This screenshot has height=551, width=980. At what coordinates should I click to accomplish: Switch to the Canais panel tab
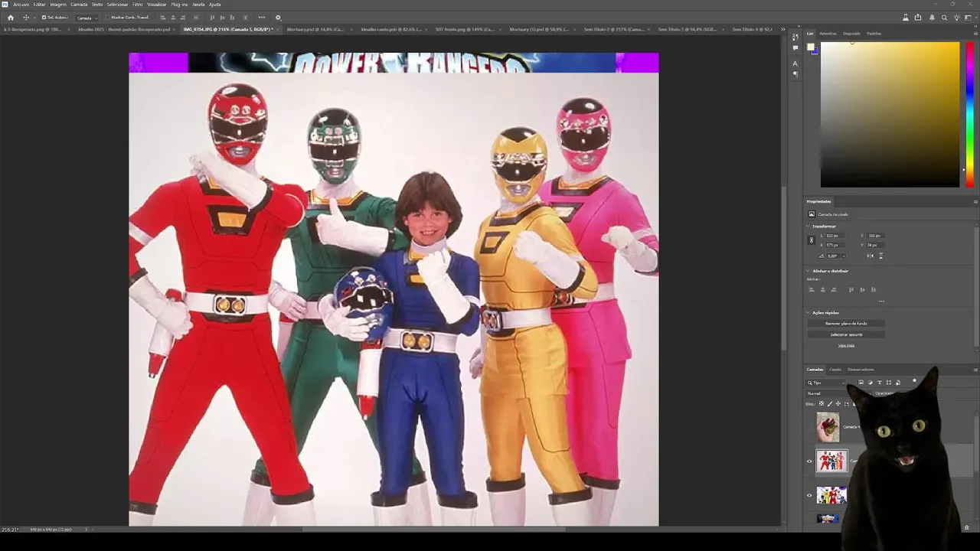[835, 370]
